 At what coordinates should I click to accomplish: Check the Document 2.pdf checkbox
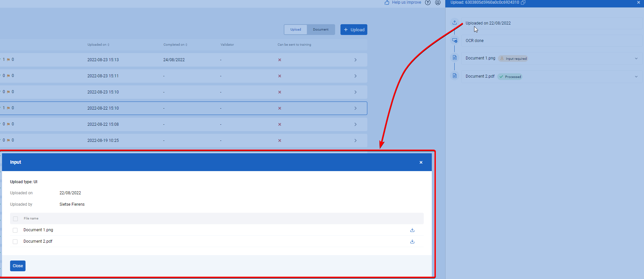click(15, 242)
